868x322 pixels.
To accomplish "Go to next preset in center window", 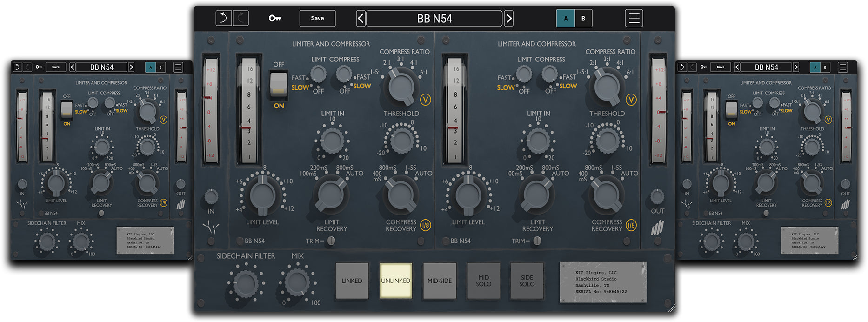I will click(509, 19).
